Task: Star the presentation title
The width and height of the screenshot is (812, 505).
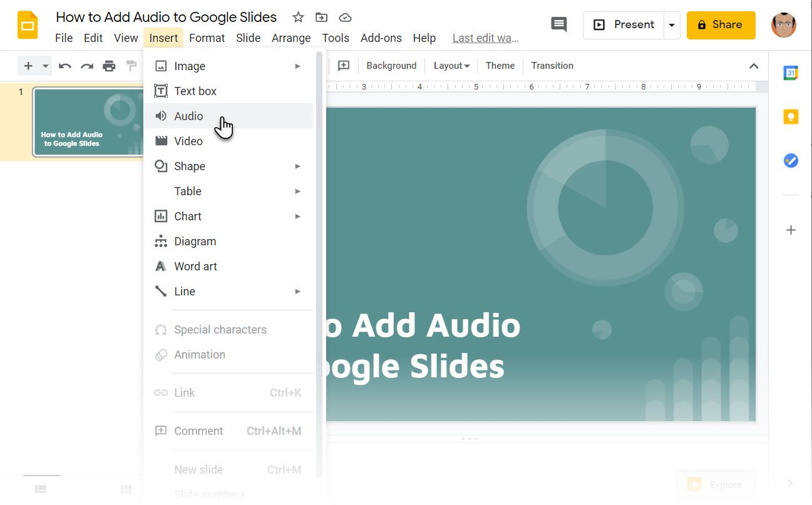Action: click(298, 17)
